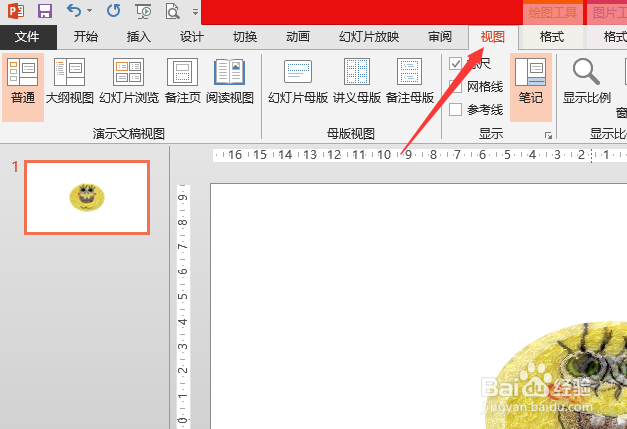The height and width of the screenshot is (429, 627).
Task: Open the Undo history dropdown arrow
Action: tap(90, 11)
